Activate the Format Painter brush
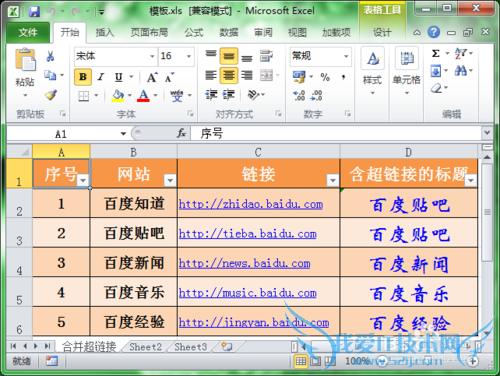This screenshot has width=500, height=376. point(51,95)
